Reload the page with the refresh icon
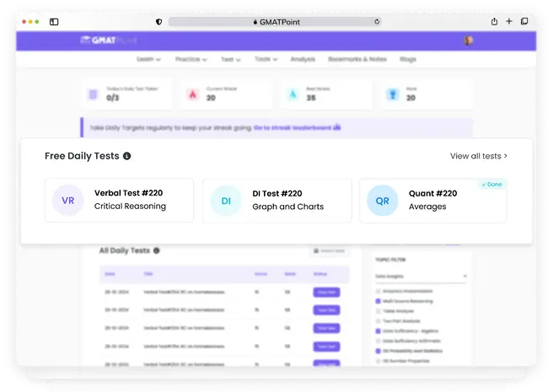This screenshot has width=553, height=392. click(377, 22)
